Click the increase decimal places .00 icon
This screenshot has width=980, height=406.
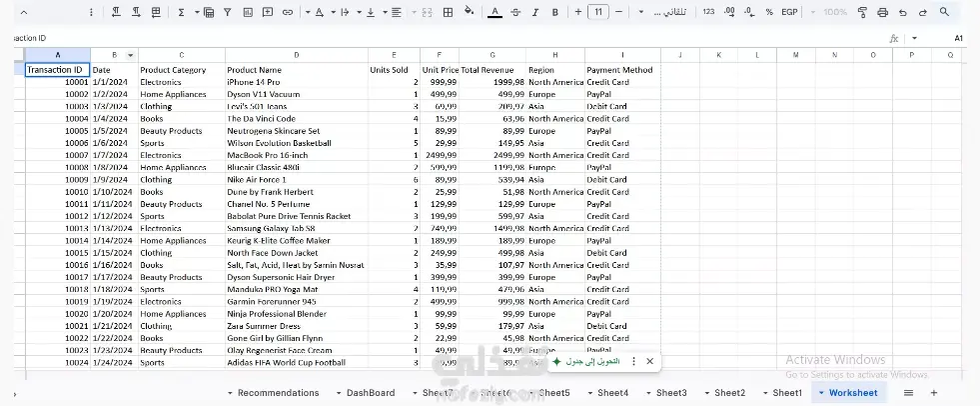728,12
